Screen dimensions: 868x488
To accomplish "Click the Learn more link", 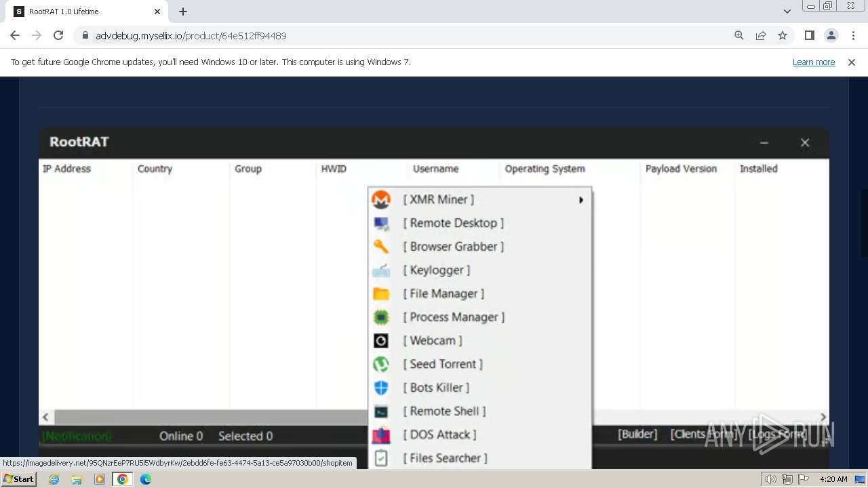I will [814, 62].
